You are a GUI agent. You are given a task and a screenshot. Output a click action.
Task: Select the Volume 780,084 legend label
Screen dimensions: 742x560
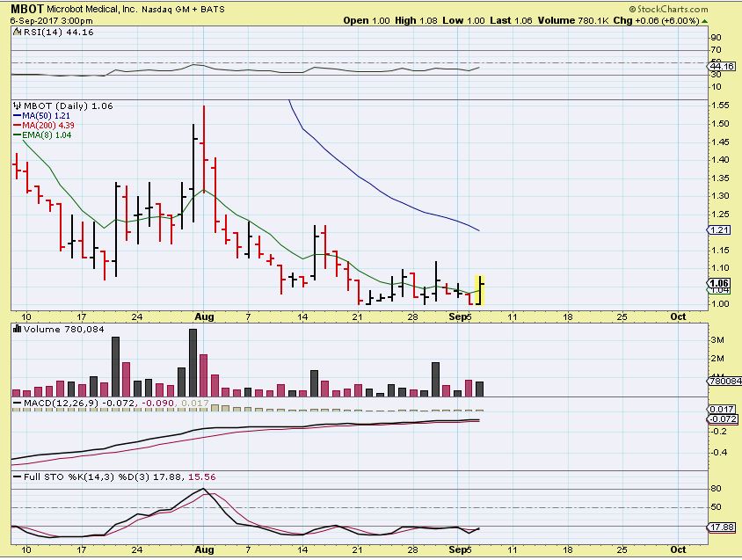click(63, 329)
